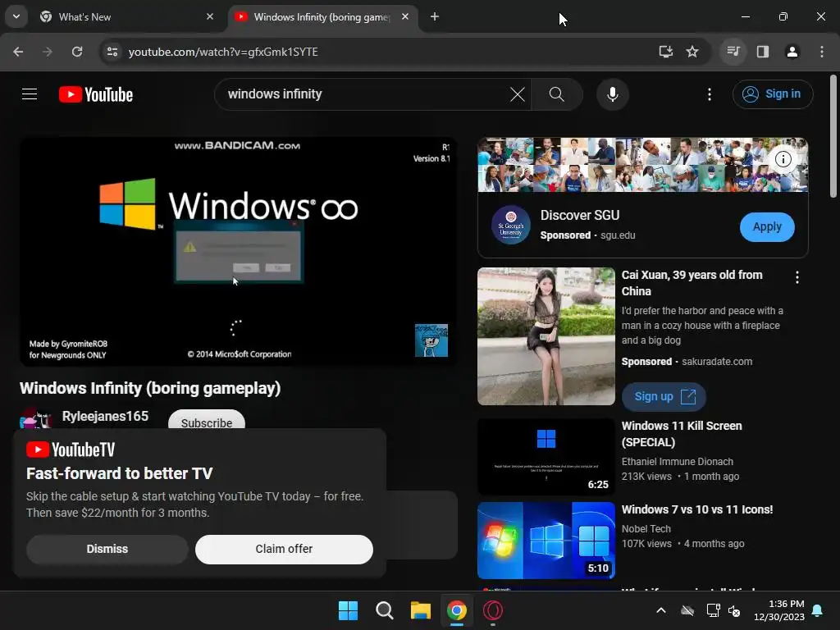Click the video title Windows Infinity (boring gameplay)

[x=150, y=388]
